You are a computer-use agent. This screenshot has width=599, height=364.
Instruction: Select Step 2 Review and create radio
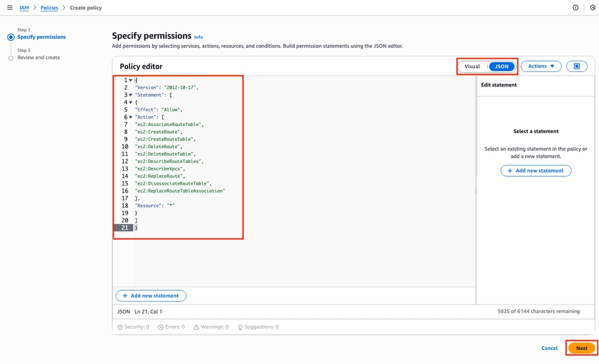tap(11, 58)
